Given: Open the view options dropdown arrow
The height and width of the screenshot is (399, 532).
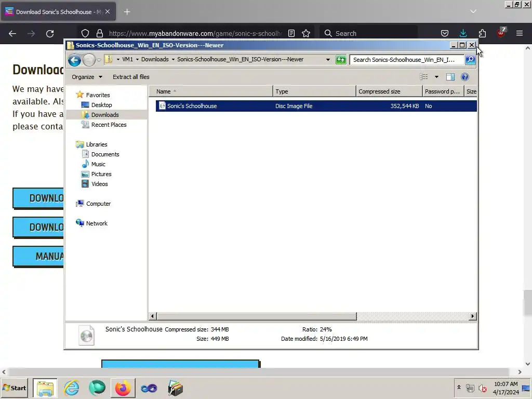Looking at the screenshot, I should [x=436, y=77].
